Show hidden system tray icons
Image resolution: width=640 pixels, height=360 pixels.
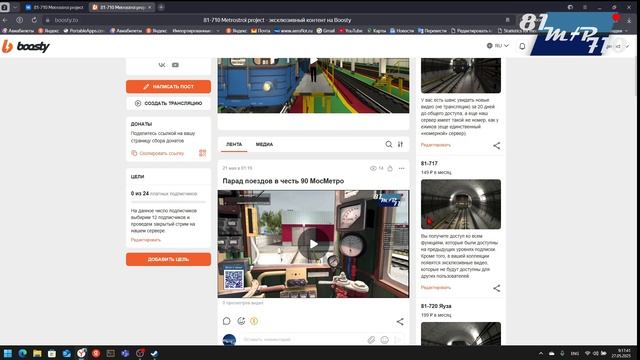point(541,353)
